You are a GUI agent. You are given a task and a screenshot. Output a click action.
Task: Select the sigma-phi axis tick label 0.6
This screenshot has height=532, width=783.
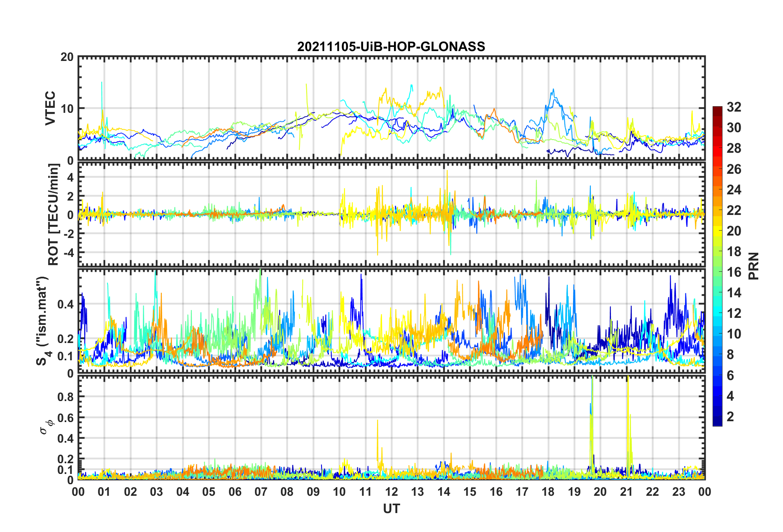[65, 418]
